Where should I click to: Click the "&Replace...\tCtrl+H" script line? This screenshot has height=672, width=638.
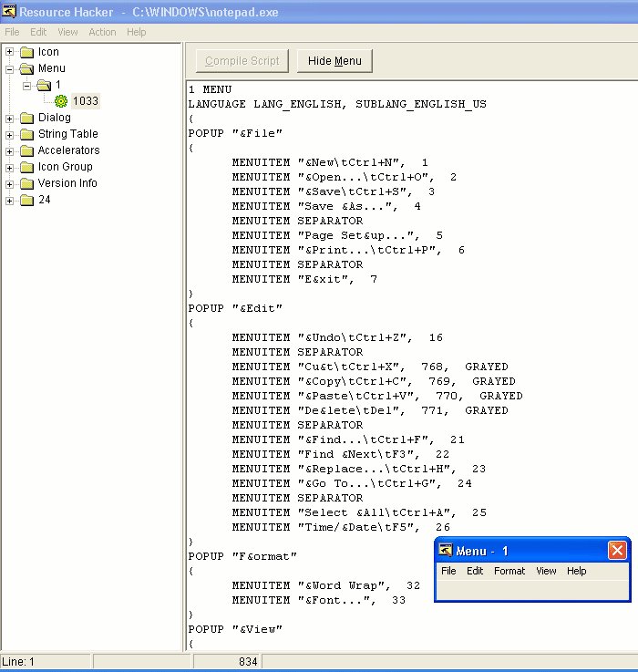359,469
